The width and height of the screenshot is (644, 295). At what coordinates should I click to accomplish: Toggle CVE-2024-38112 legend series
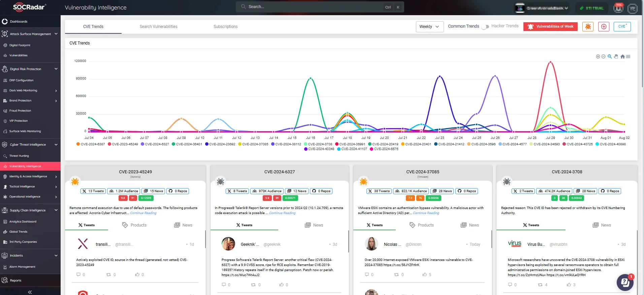click(x=286, y=144)
